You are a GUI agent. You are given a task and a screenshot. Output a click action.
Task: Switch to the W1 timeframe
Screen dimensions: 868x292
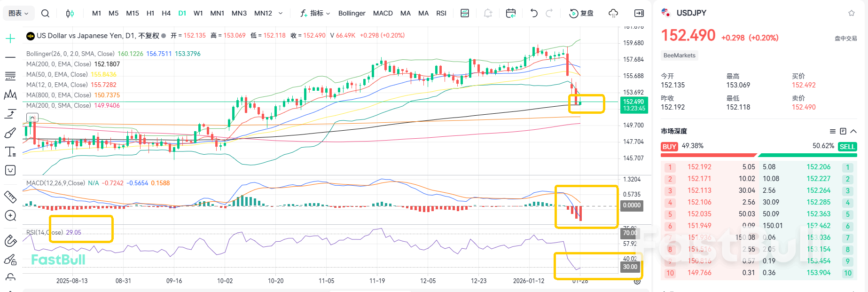pos(198,13)
